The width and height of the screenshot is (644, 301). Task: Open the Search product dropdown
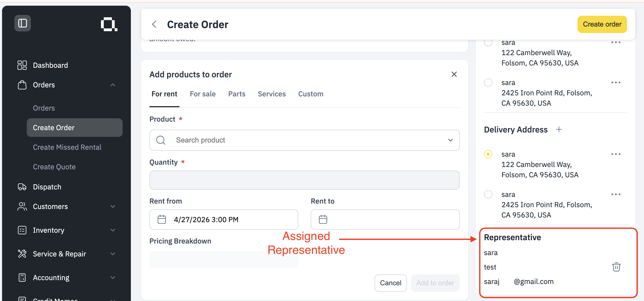click(x=304, y=140)
